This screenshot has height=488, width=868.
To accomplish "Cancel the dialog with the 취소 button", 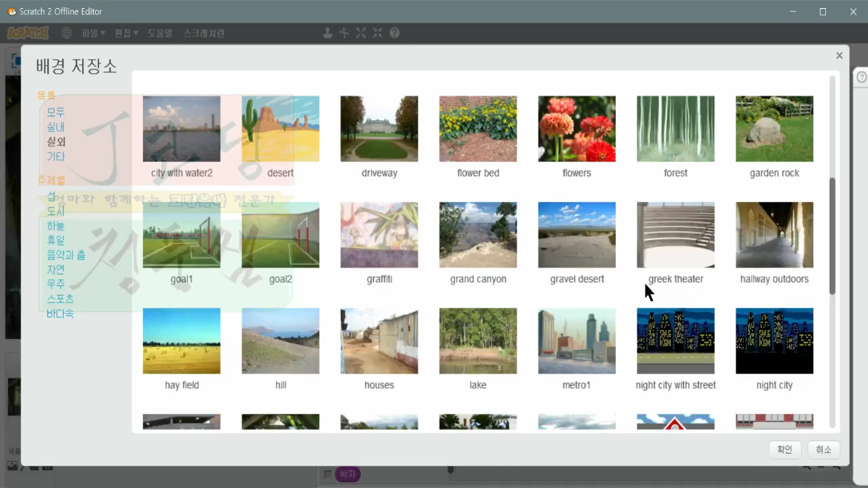I will tap(823, 449).
